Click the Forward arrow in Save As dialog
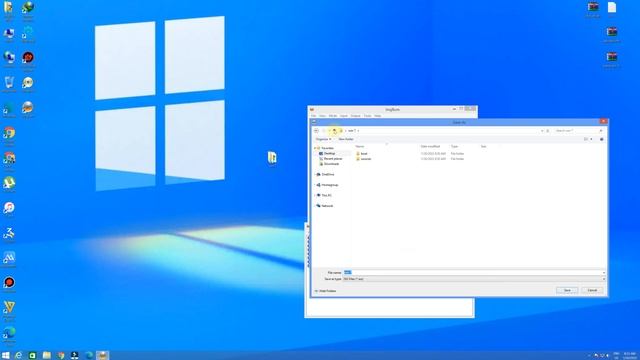The width and height of the screenshot is (640, 360). pos(324,131)
